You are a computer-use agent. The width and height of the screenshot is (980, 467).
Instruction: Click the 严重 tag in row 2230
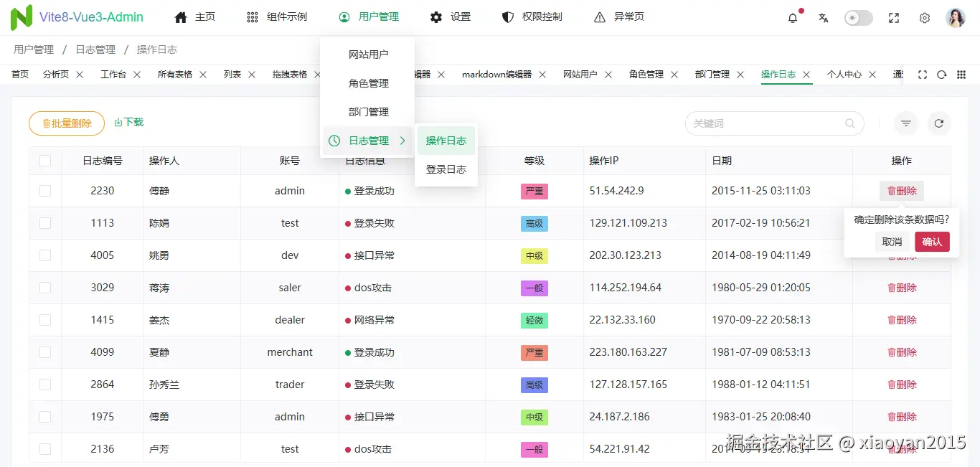[534, 191]
